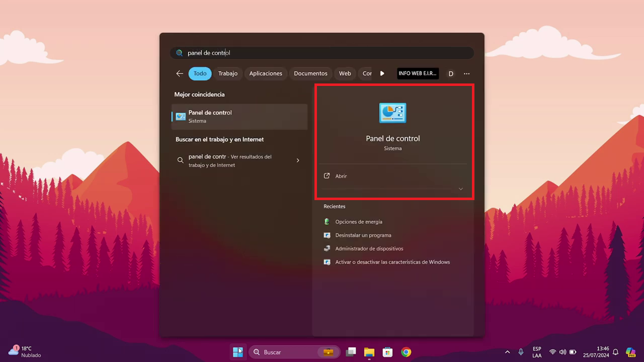The width and height of the screenshot is (644, 362).
Task: Open 'panel de contr' web search result
Action: coord(239,160)
